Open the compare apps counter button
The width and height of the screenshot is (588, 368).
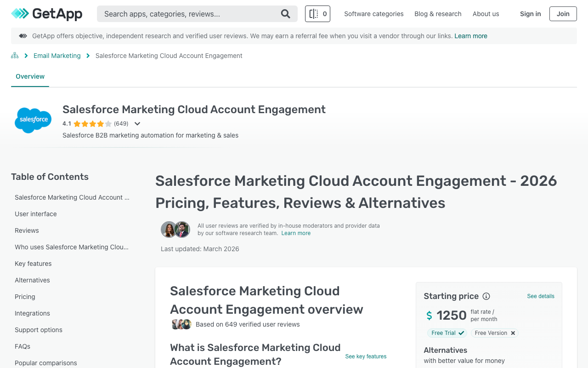(x=317, y=14)
